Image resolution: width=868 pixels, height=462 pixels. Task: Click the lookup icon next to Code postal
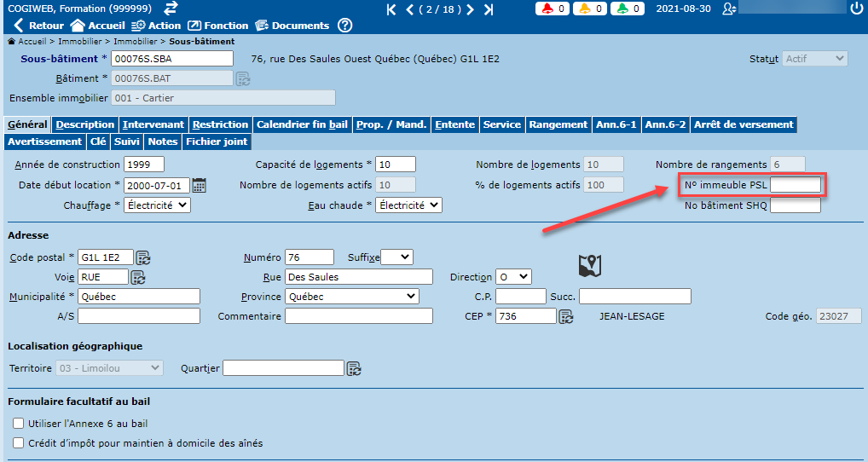coord(143,257)
